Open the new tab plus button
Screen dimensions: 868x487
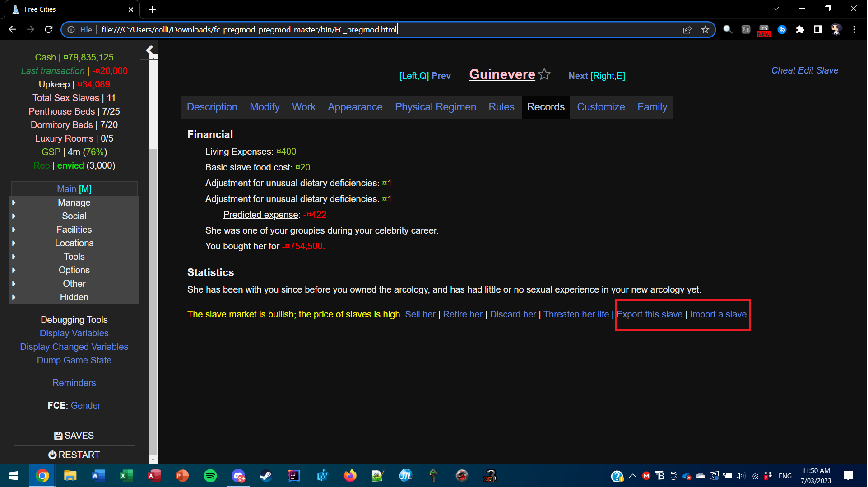pos(153,9)
